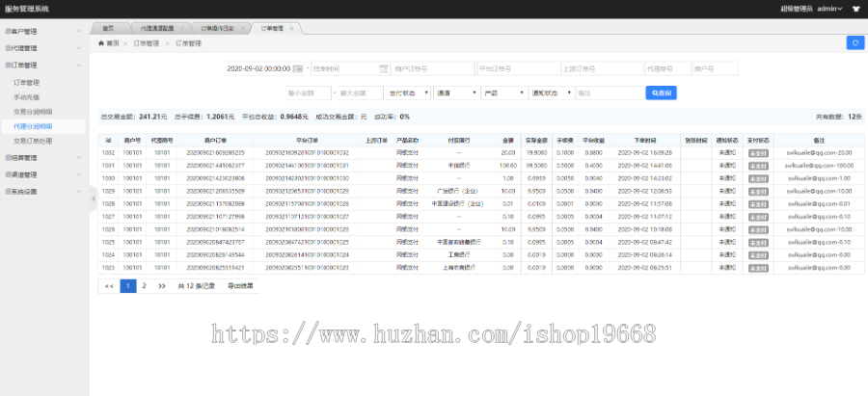The height and width of the screenshot is (396, 868).
Task: Click 未支付 badge in row 1029
Action: click(x=758, y=192)
